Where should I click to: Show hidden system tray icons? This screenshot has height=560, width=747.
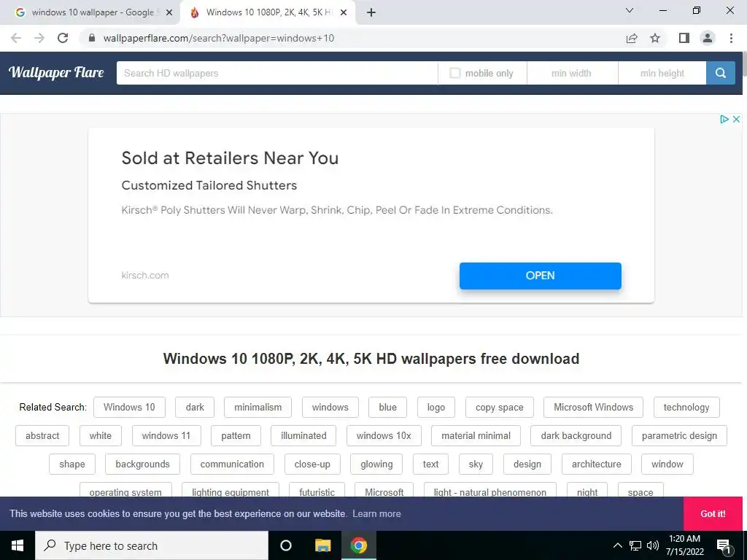[617, 545]
